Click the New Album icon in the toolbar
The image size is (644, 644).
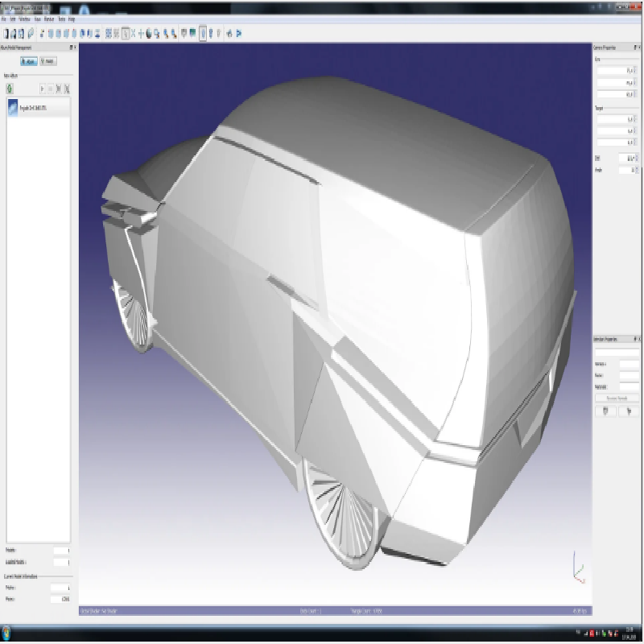point(6,34)
